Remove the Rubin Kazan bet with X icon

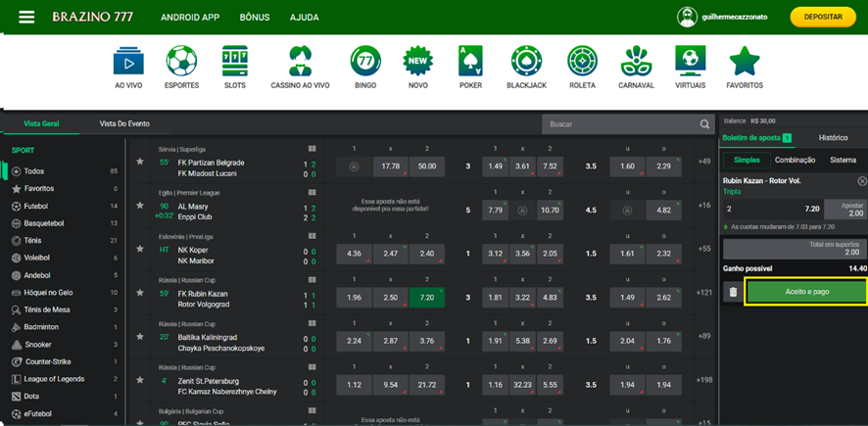pos(862,181)
